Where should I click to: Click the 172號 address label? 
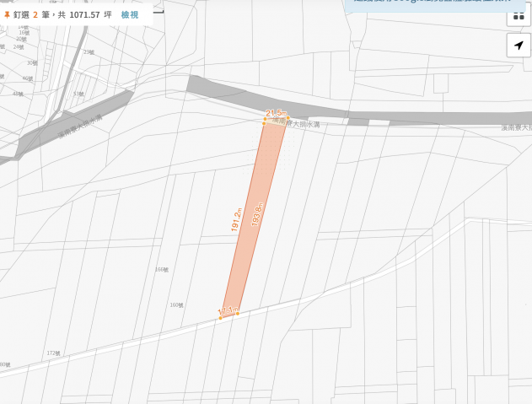click(x=53, y=353)
